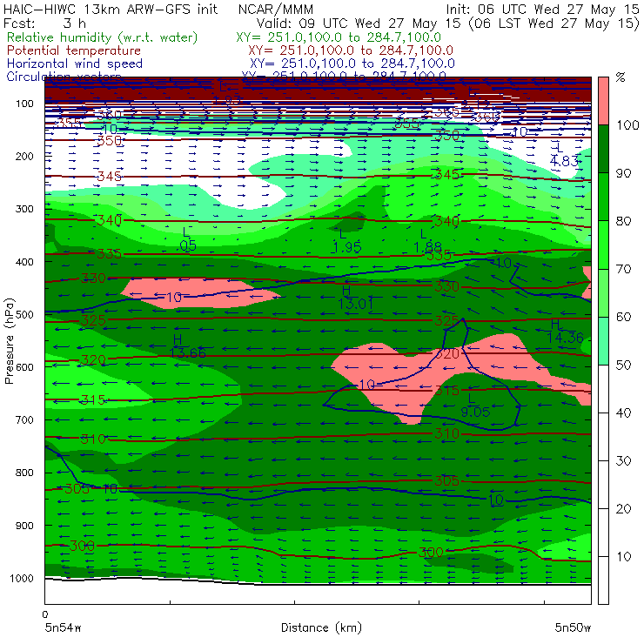The height and width of the screenshot is (644, 644).
Task: Click the '50' label beside the colorbar
Action: pos(623,366)
